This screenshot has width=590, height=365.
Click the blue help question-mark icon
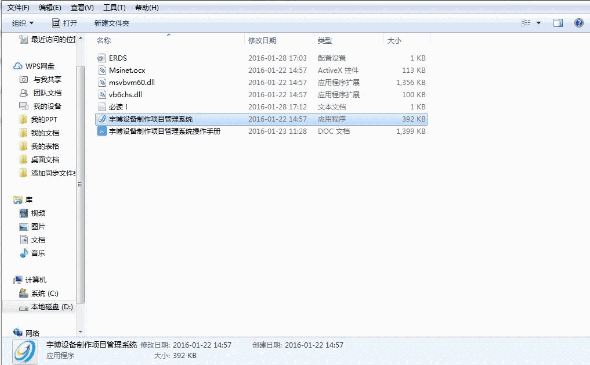(x=579, y=23)
